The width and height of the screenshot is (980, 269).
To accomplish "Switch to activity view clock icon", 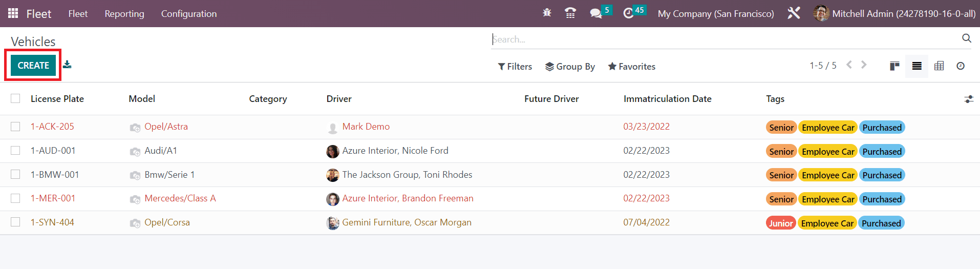I will point(961,66).
